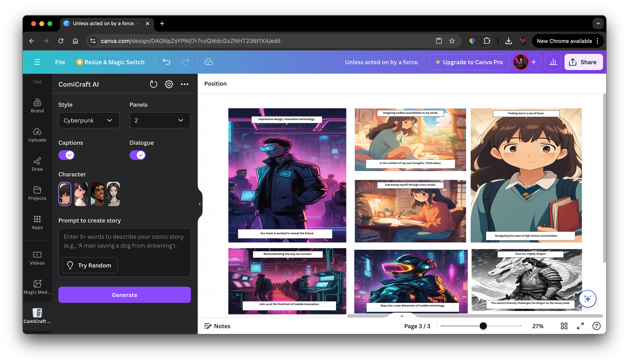Image resolution: width=629 pixels, height=364 pixels.
Task: Open the Cyberpunk style dropdown
Action: 89,120
